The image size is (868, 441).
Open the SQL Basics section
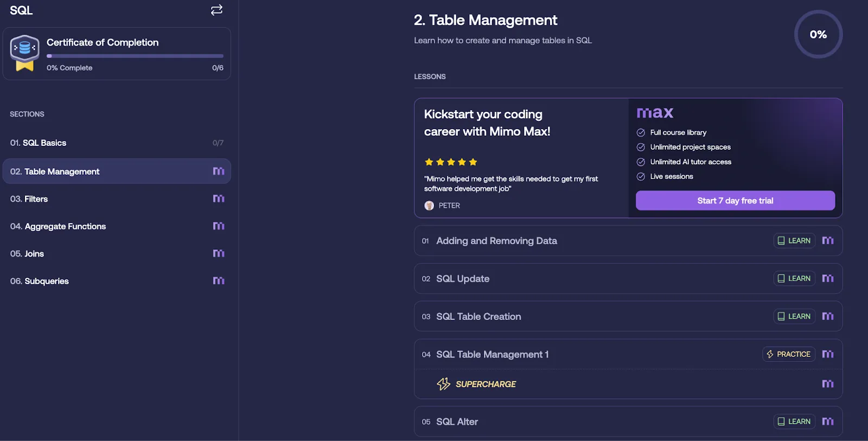point(117,143)
